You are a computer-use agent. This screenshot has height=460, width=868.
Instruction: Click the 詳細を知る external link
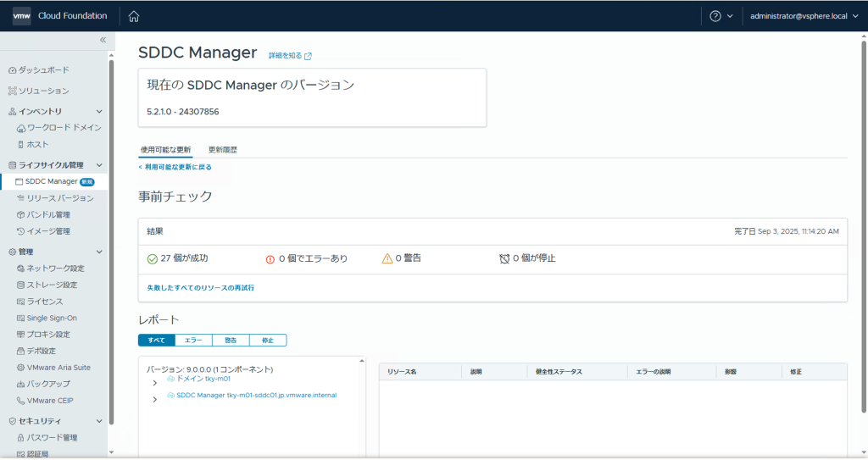(290, 56)
